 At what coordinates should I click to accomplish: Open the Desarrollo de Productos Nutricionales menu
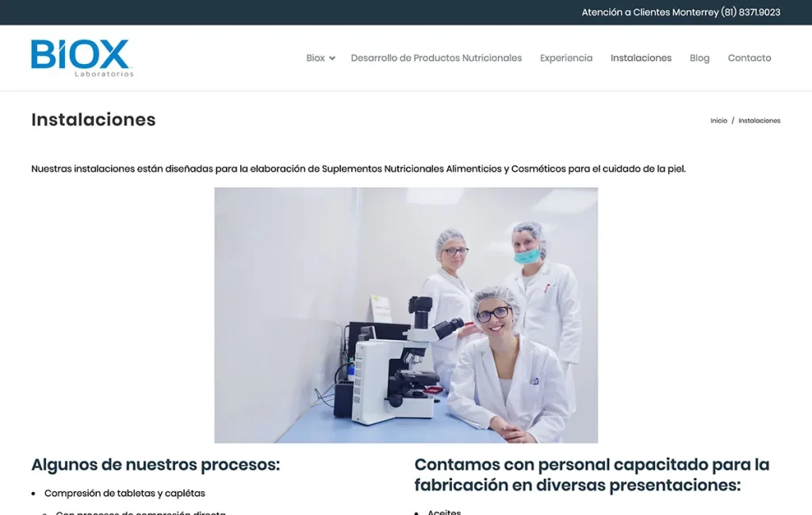(435, 58)
